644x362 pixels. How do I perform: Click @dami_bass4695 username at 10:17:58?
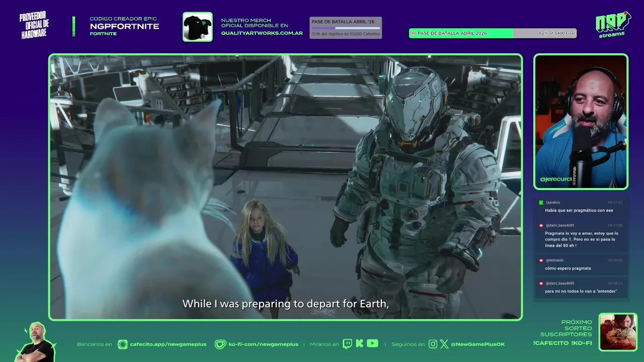(x=559, y=226)
